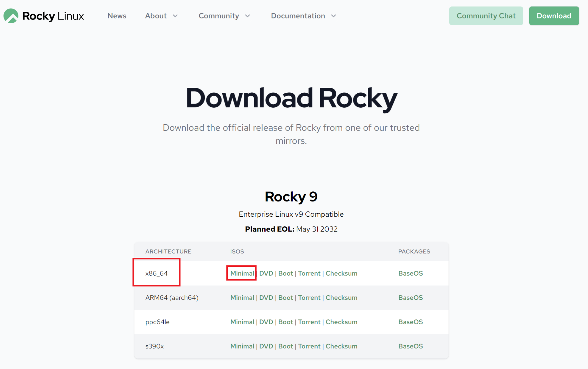Click the Rocky Linux mountain logo icon
This screenshot has height=369, width=588.
coord(11,16)
